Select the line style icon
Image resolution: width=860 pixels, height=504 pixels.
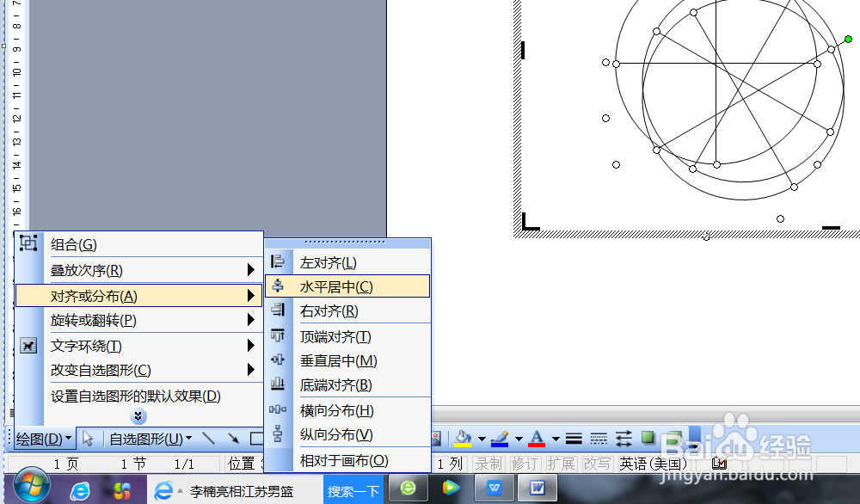[x=574, y=439]
